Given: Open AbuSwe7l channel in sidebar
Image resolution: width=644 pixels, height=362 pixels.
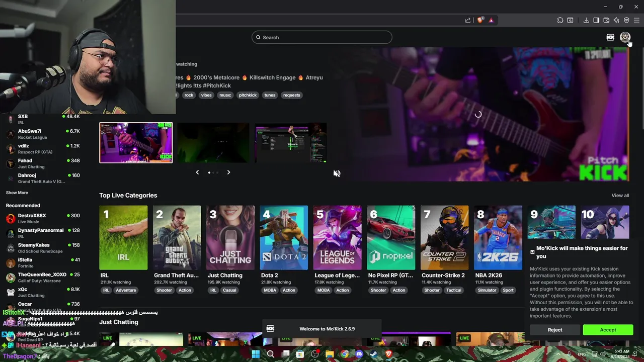Looking at the screenshot, I should point(43,134).
